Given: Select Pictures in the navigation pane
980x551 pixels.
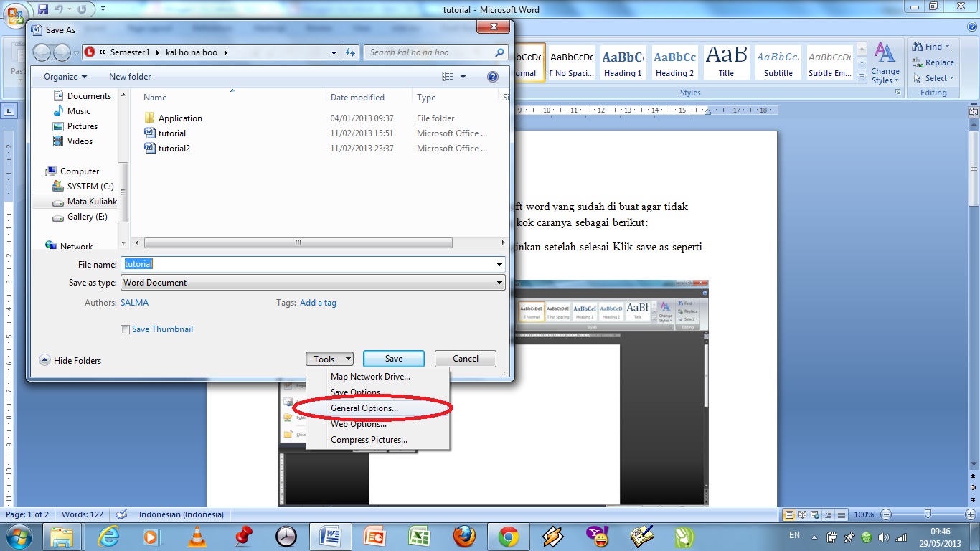Looking at the screenshot, I should click(x=75, y=126).
